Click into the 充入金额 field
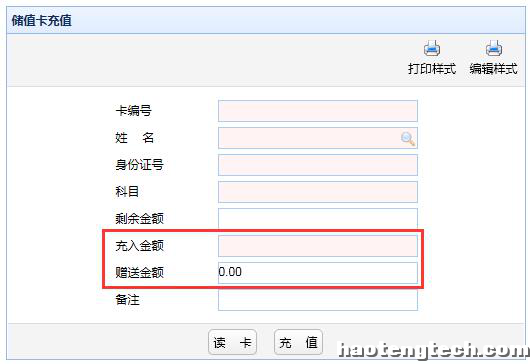532x364 pixels. click(x=318, y=246)
